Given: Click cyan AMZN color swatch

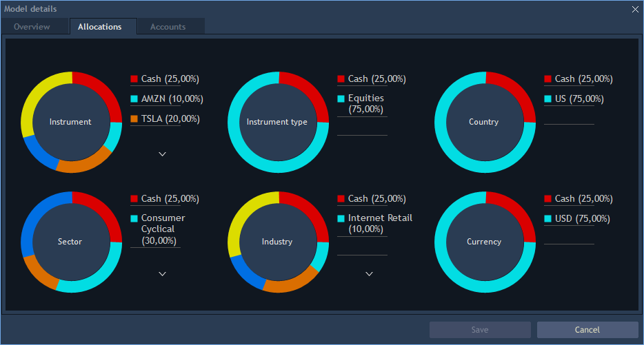Looking at the screenshot, I should (x=134, y=99).
